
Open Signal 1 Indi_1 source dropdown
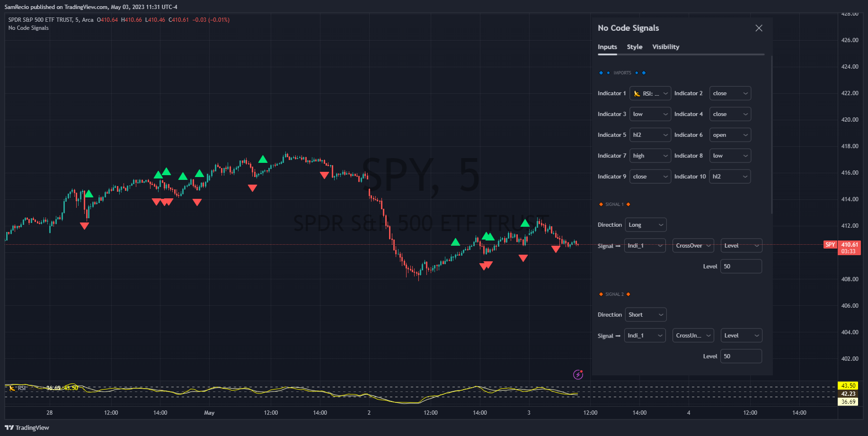[x=645, y=246]
